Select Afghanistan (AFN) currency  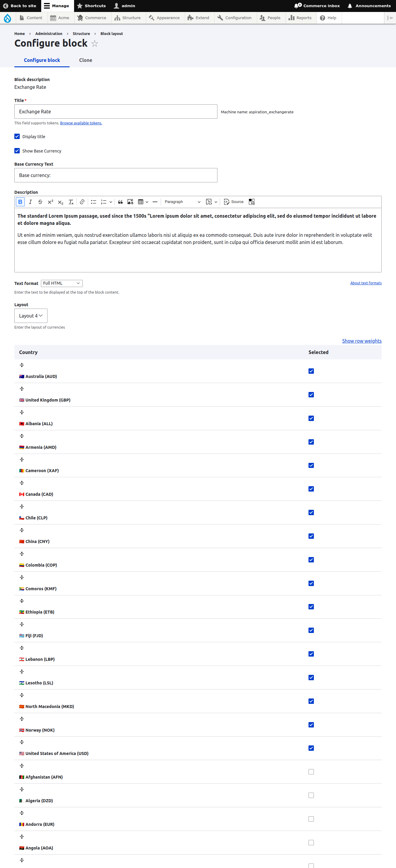point(311,772)
